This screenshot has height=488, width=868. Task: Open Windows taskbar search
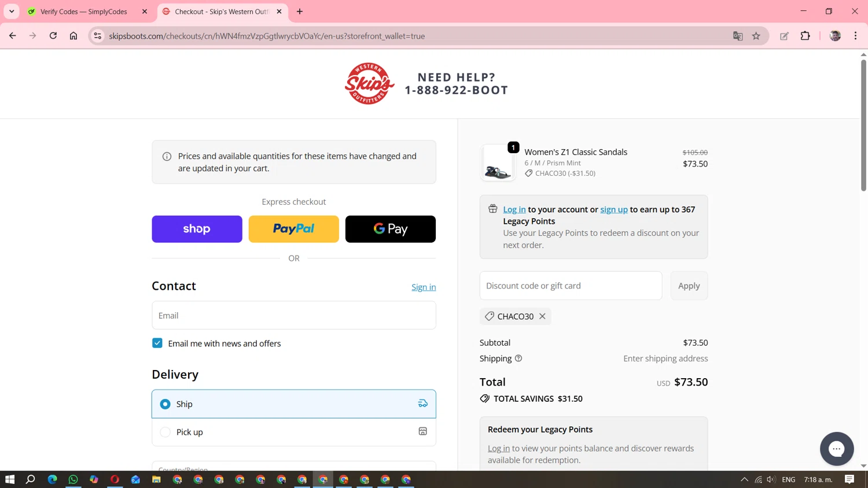(x=31, y=479)
